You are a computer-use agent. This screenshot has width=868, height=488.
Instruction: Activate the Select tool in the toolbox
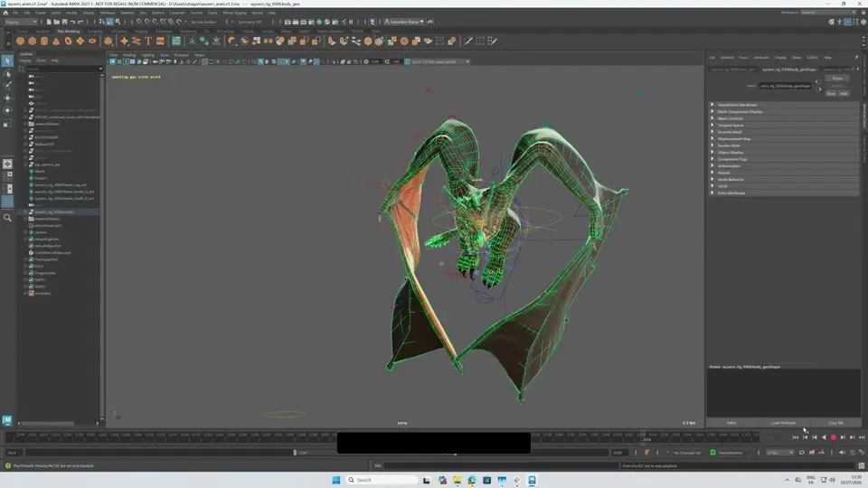[x=7, y=61]
